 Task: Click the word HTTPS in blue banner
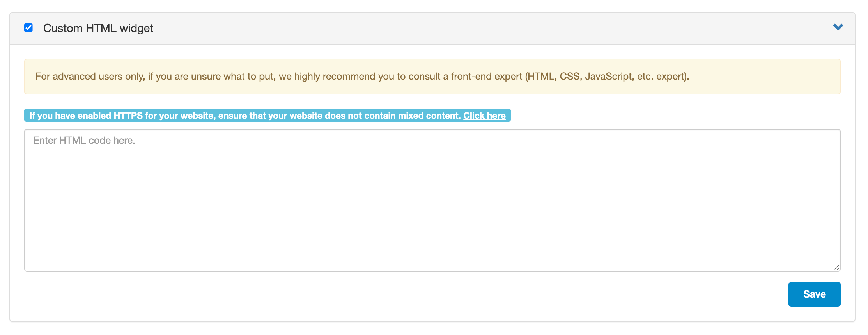click(128, 116)
